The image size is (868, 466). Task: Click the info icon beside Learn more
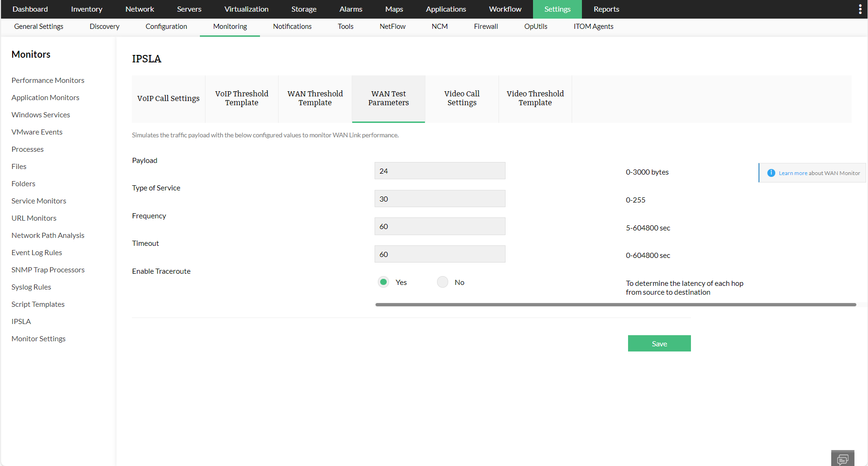(x=772, y=173)
